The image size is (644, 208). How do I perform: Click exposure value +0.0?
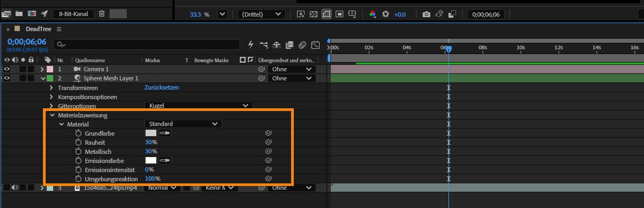400,14
